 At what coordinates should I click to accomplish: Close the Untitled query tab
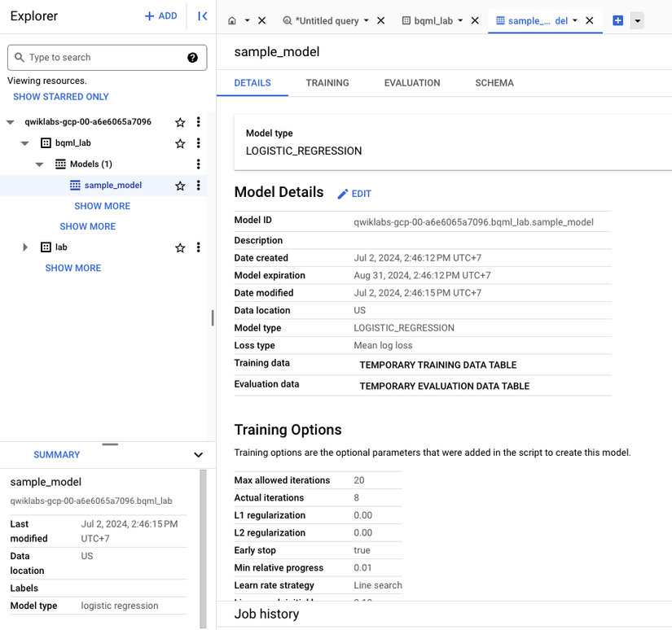point(380,20)
